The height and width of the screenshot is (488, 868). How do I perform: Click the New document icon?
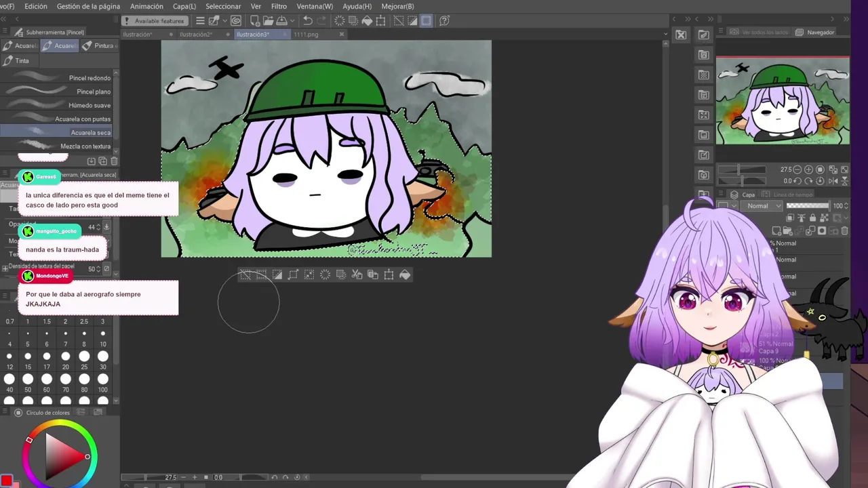[254, 21]
